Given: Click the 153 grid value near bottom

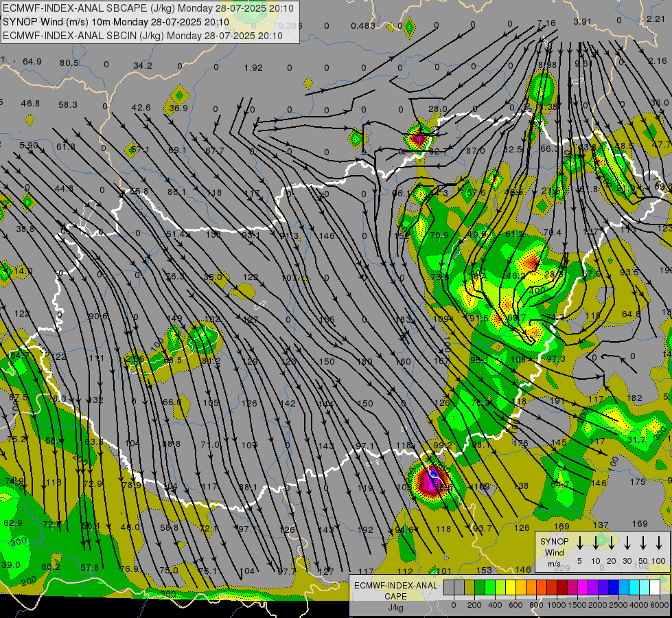Looking at the screenshot, I should [x=484, y=570].
